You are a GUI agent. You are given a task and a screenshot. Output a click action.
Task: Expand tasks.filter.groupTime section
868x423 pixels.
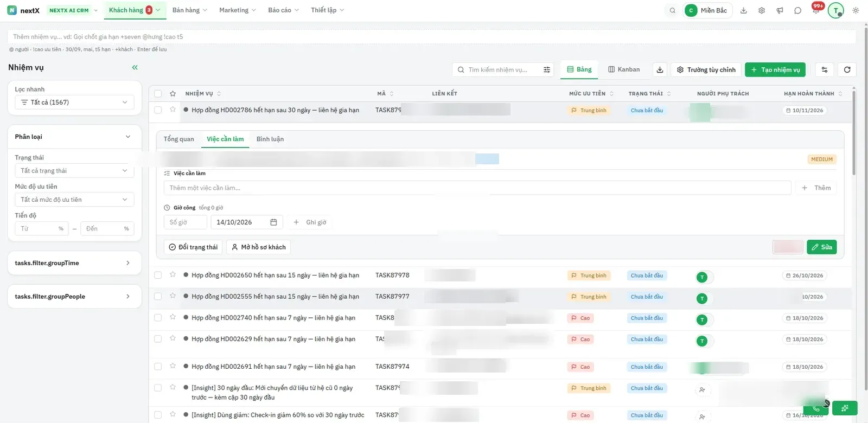[x=74, y=263]
